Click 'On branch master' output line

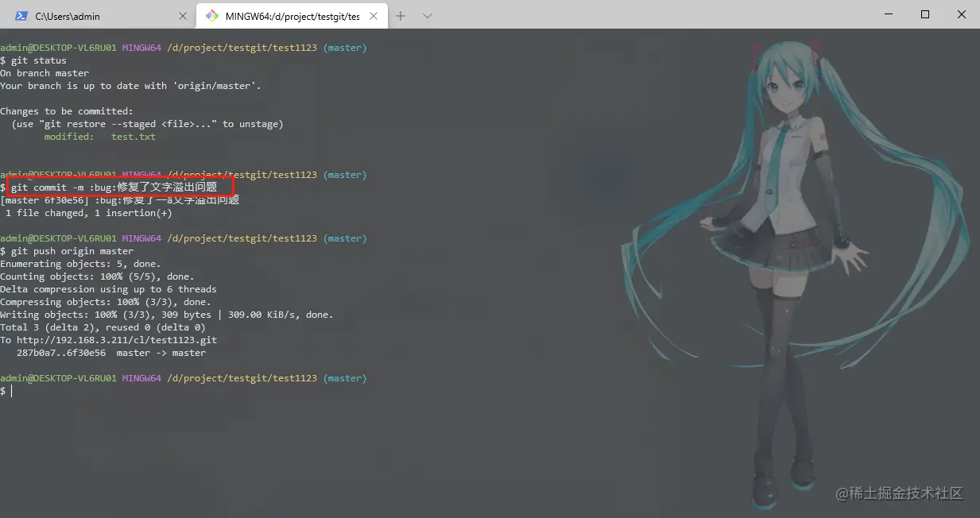(x=45, y=73)
